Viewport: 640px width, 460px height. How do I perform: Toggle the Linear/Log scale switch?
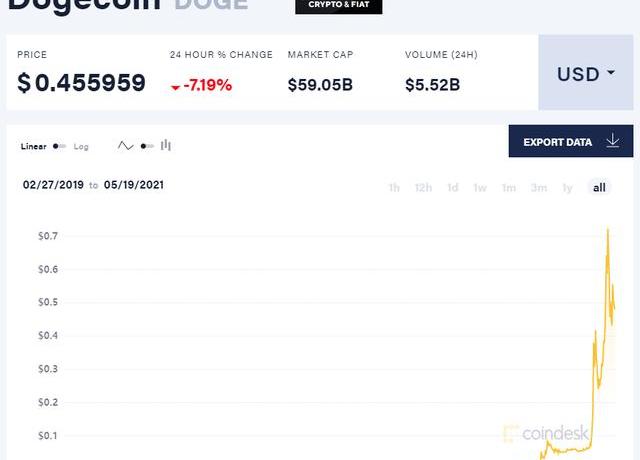(x=60, y=146)
